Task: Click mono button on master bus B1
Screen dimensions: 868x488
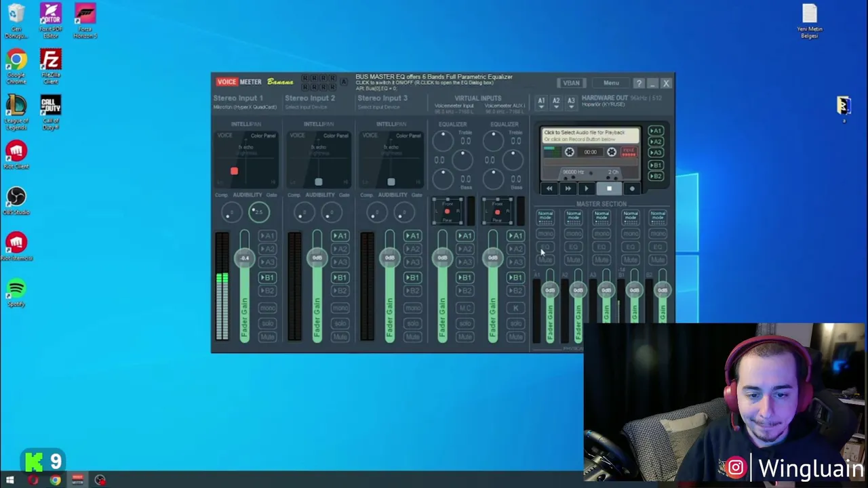Action: tap(630, 234)
